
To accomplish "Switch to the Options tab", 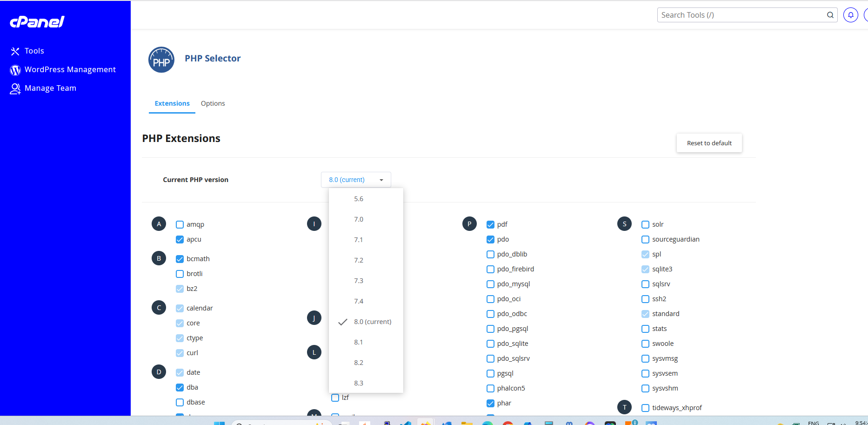I will point(213,103).
